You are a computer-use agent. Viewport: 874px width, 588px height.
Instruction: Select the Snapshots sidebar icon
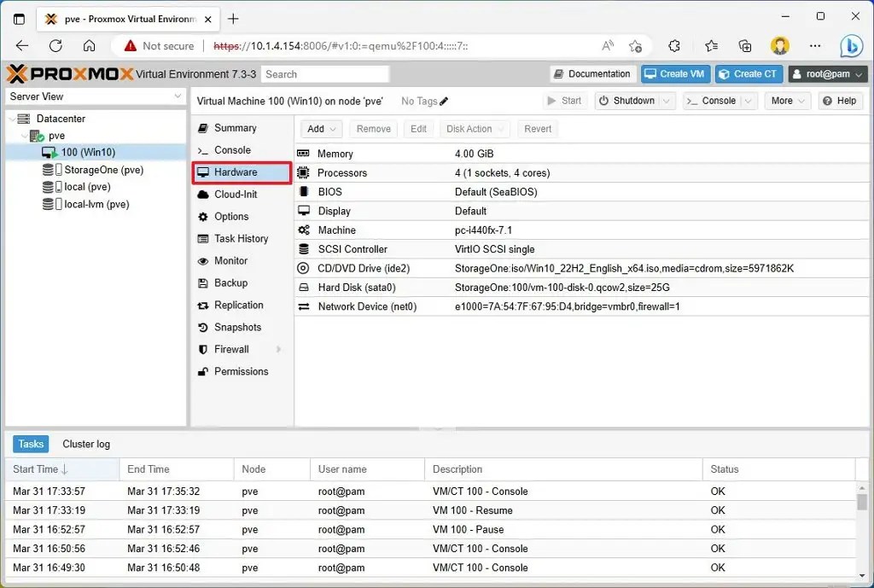pyautogui.click(x=206, y=327)
